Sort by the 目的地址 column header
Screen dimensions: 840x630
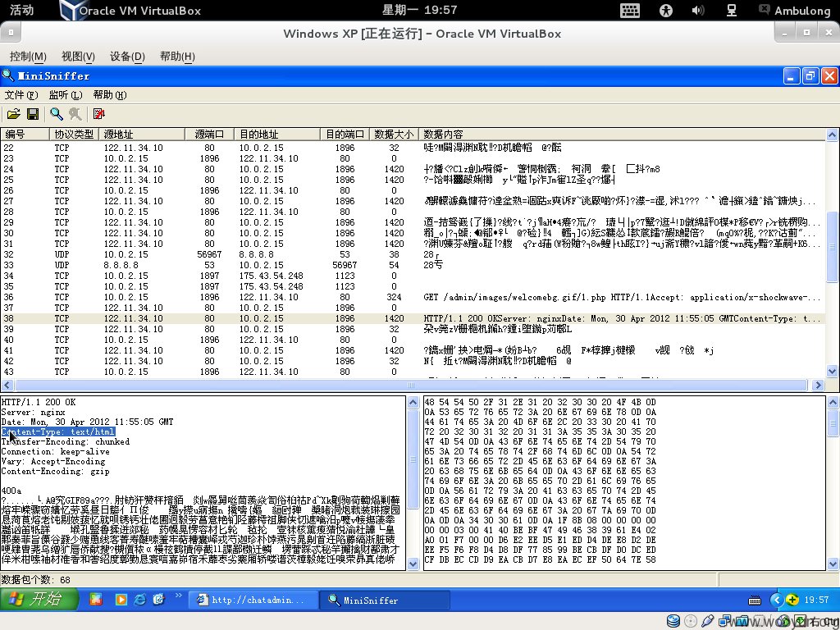[277, 134]
